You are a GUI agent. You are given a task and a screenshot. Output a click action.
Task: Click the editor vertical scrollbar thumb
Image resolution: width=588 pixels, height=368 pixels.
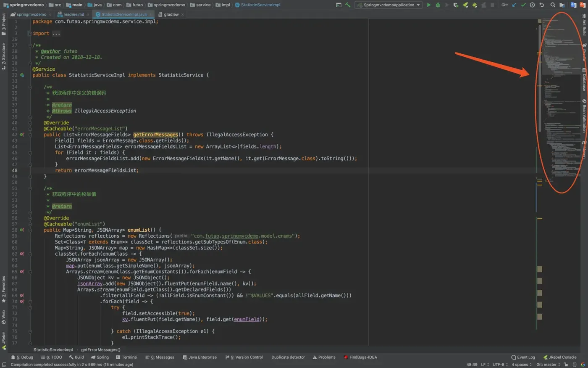(540, 78)
